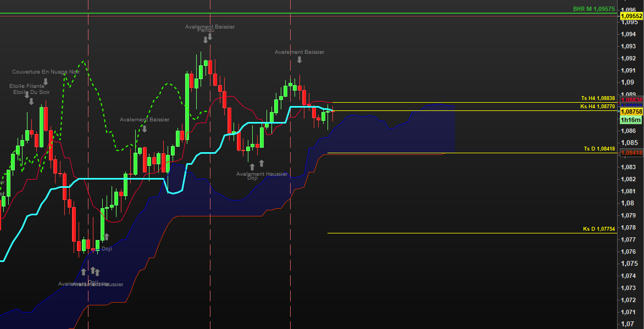This screenshot has height=329, width=644.
Task: Click the yellow 1,09552 price tag
Action: click(631, 16)
